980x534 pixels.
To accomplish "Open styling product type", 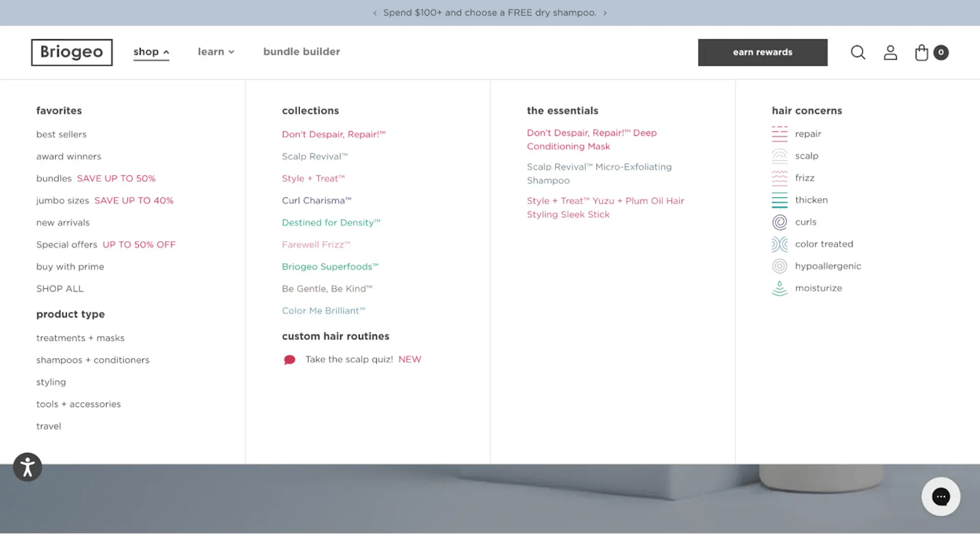I will pyautogui.click(x=51, y=382).
